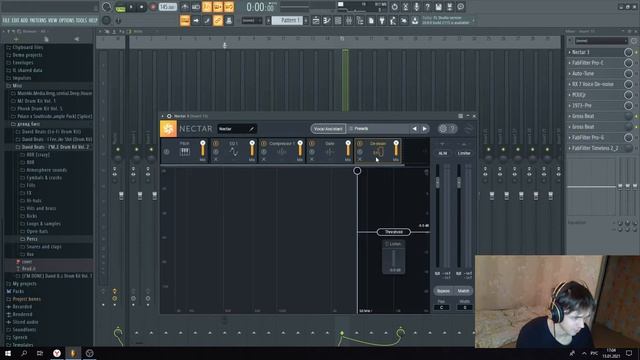Open FL Studio help question icon
640x360 pixels.
pos(427,7)
